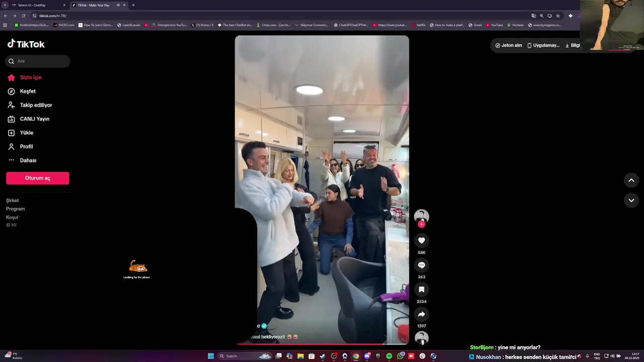Open the ENG TRQ language switcher
This screenshot has height=362, width=644.
click(597, 356)
